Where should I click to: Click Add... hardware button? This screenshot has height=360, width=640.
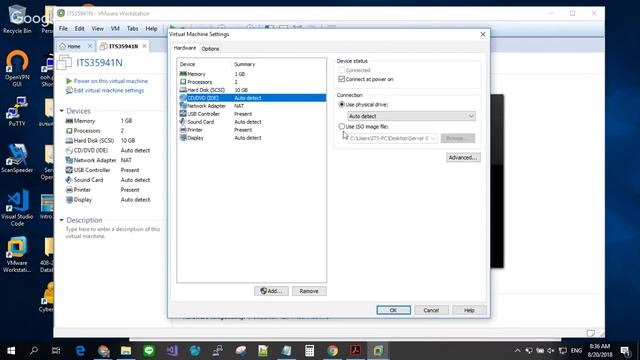(x=271, y=291)
